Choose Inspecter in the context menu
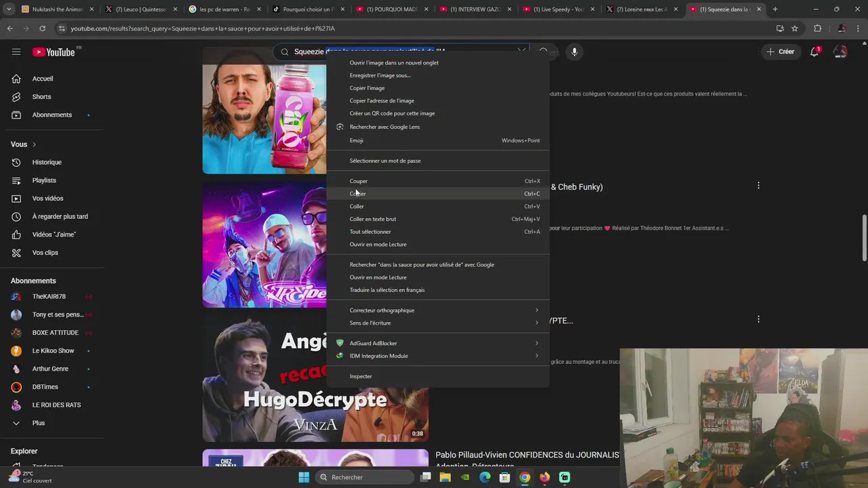Image resolution: width=868 pixels, height=488 pixels. coord(438,376)
